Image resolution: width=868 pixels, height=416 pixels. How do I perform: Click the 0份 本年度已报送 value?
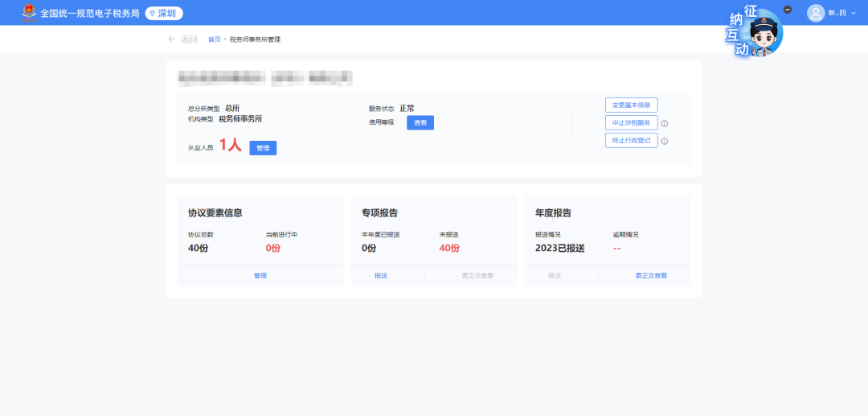pyautogui.click(x=369, y=248)
